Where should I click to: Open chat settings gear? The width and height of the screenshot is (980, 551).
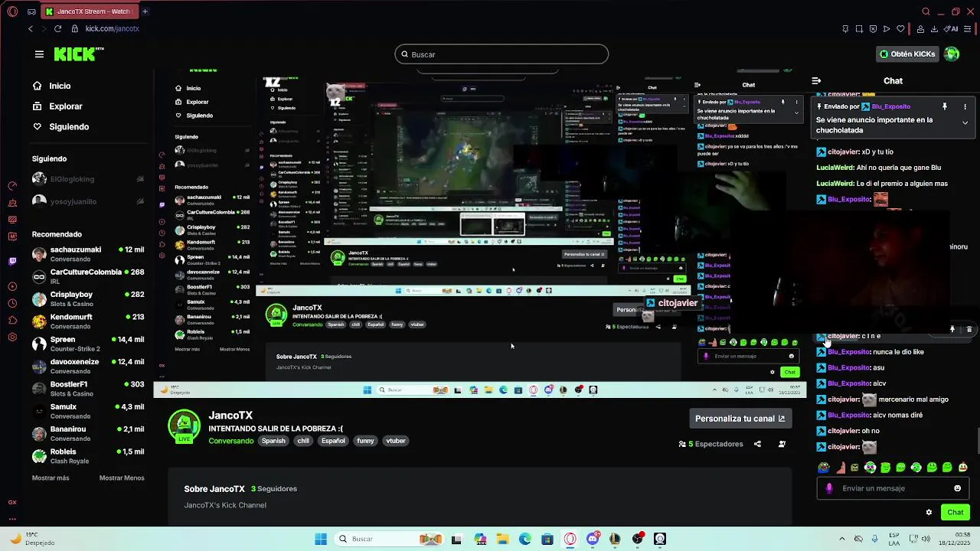[929, 513]
